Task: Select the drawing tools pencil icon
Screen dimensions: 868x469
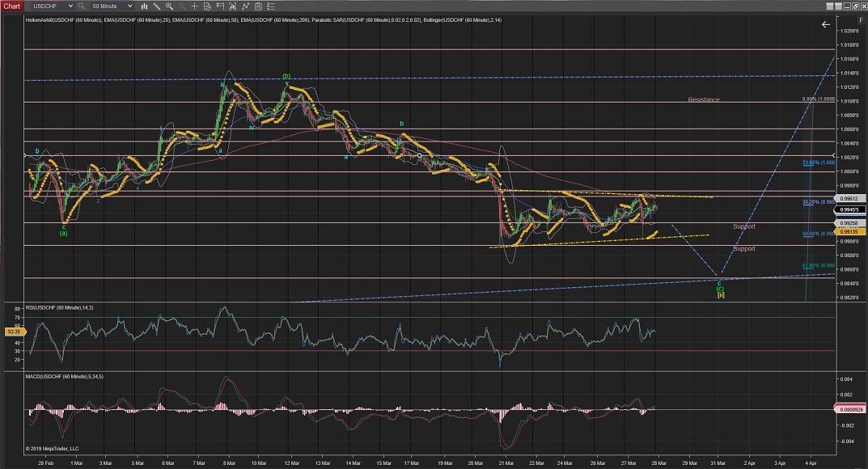Action: tap(156, 6)
